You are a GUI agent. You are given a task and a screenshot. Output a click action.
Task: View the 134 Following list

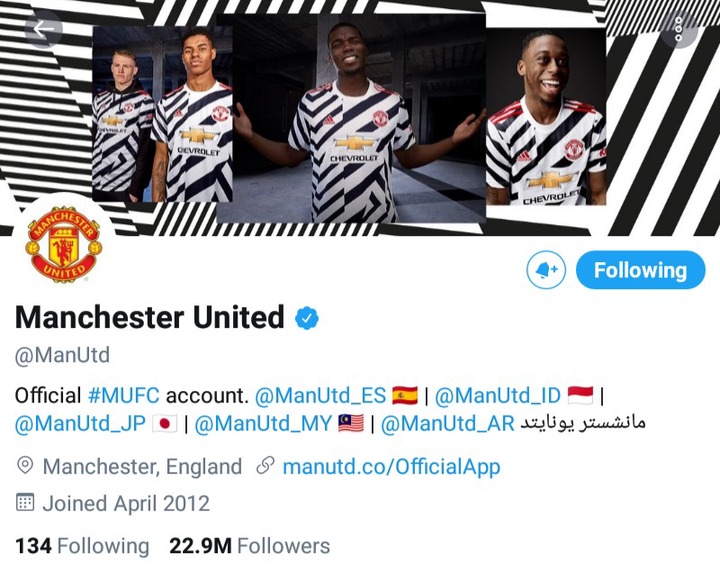click(82, 546)
